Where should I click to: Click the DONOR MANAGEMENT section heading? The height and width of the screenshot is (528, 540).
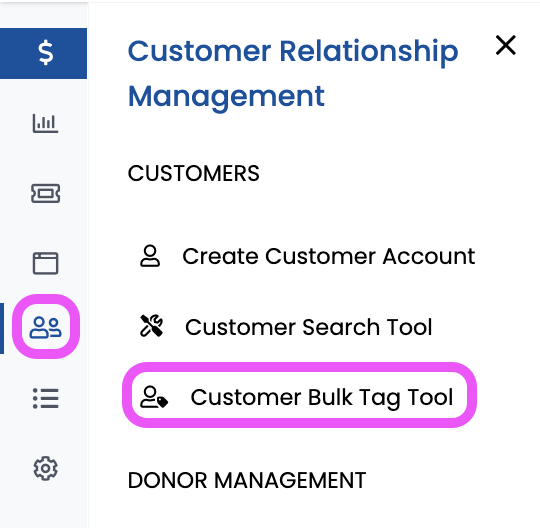pyautogui.click(x=247, y=480)
